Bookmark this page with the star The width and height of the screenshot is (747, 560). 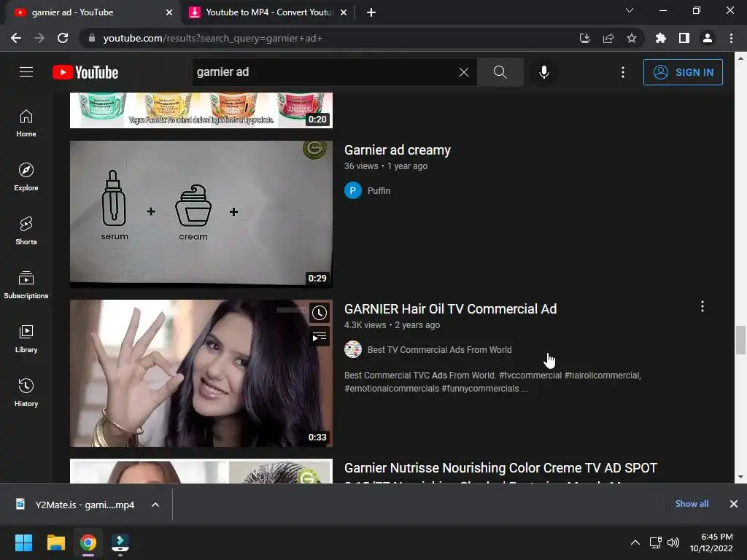[x=632, y=38]
